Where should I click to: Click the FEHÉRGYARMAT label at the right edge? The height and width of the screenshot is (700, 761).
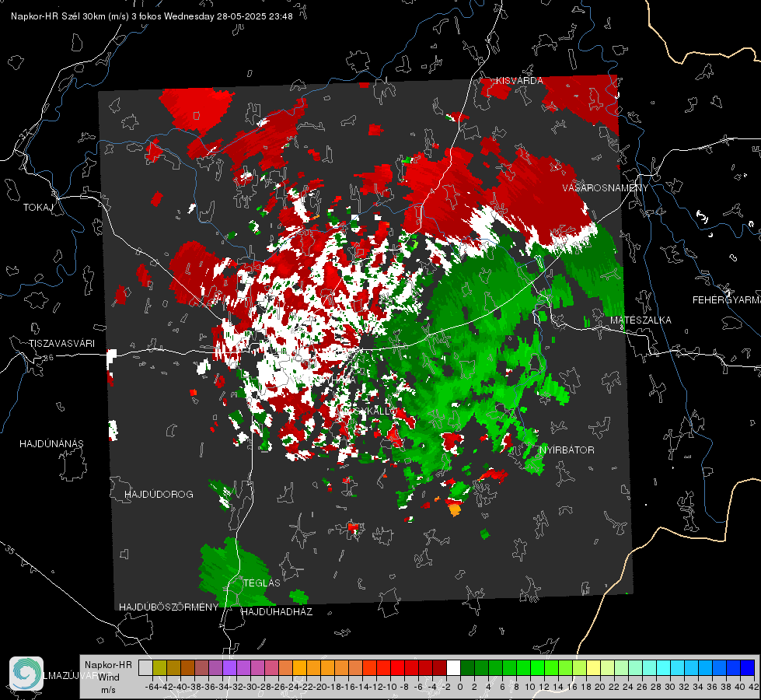click(727, 299)
